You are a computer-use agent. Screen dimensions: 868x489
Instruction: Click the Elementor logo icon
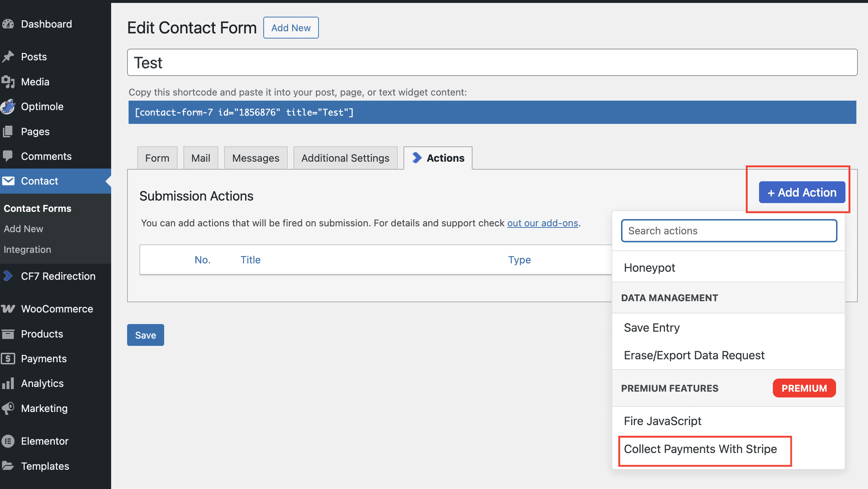point(8,441)
